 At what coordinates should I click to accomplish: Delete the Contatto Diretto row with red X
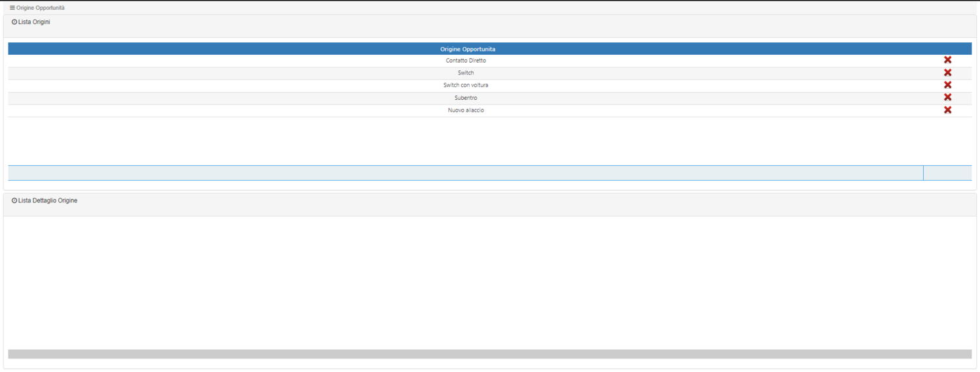pos(947,60)
